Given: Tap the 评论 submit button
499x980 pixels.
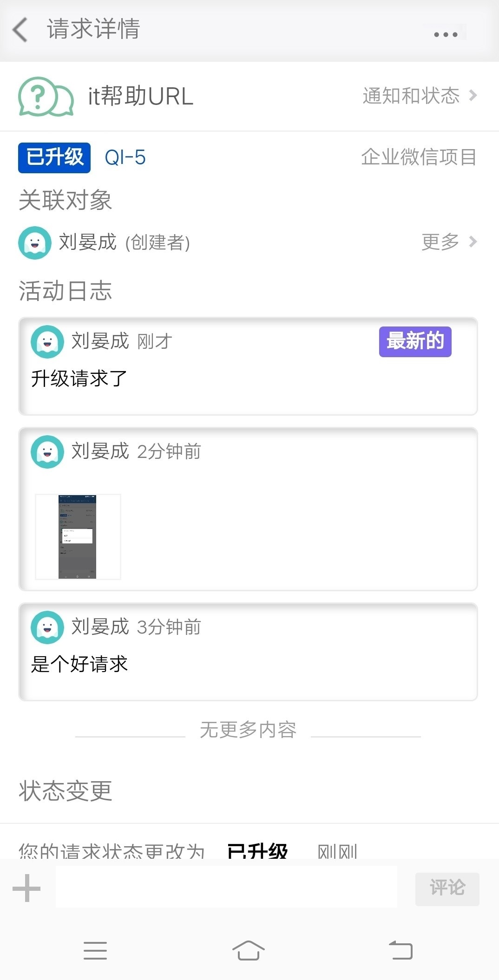Looking at the screenshot, I should (447, 888).
